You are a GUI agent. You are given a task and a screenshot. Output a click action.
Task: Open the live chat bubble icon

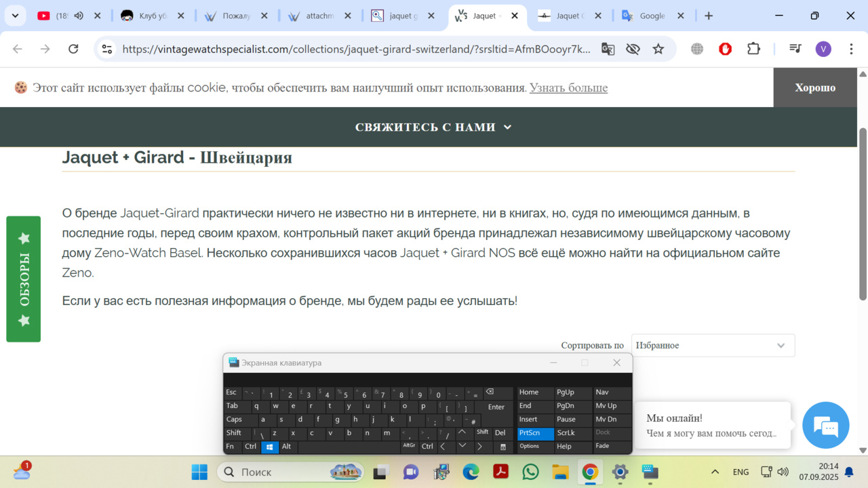click(x=825, y=426)
